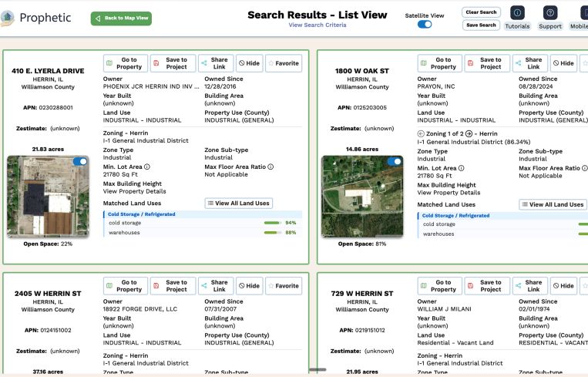The image size is (588, 377).
Task: Click Open Space: 22% label
Action: (48, 244)
